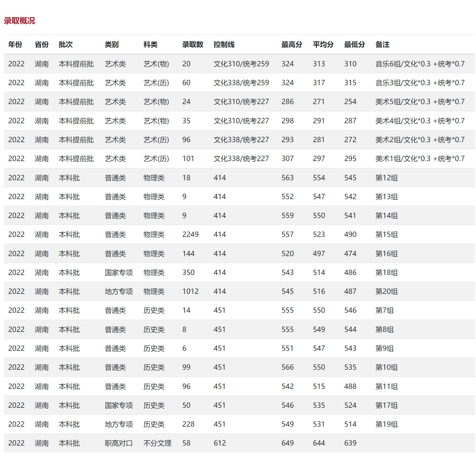Image resolution: width=476 pixels, height=468 pixels.
Task: Select admission count 350 cell
Action: [x=189, y=273]
